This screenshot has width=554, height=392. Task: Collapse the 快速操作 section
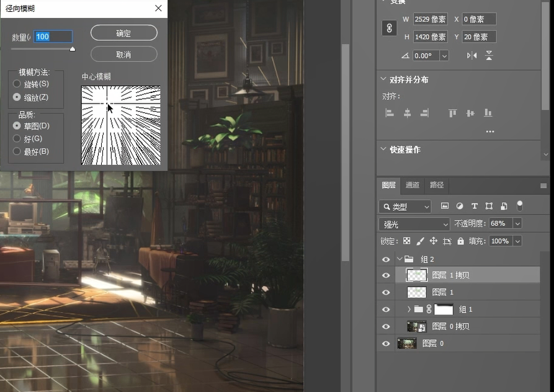[383, 149]
